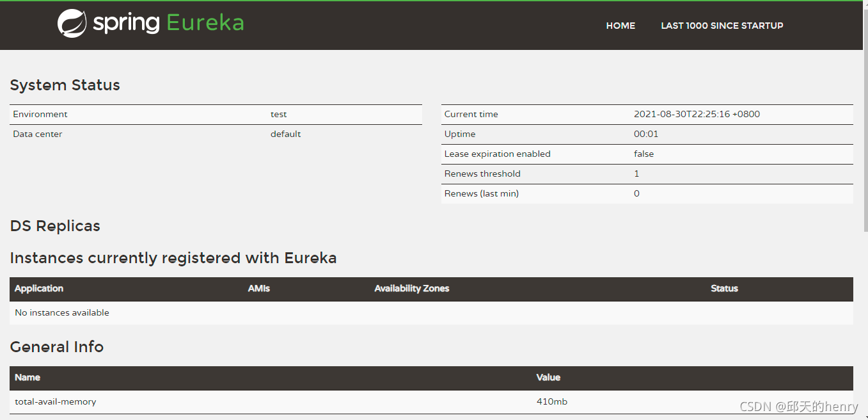Screen dimensions: 868x420
Task: Click Lease expiration enabled 'false' value
Action: point(643,154)
